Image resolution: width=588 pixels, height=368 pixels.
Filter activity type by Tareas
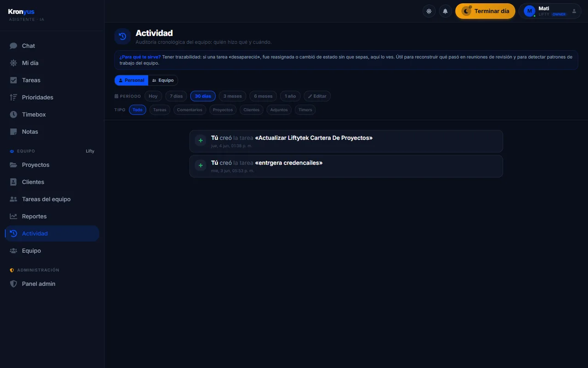(160, 110)
